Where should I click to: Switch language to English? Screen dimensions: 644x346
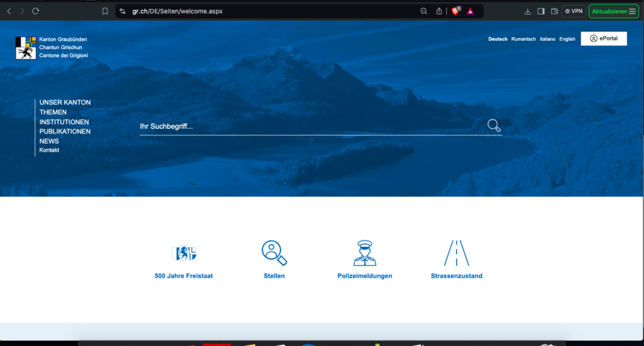567,39
